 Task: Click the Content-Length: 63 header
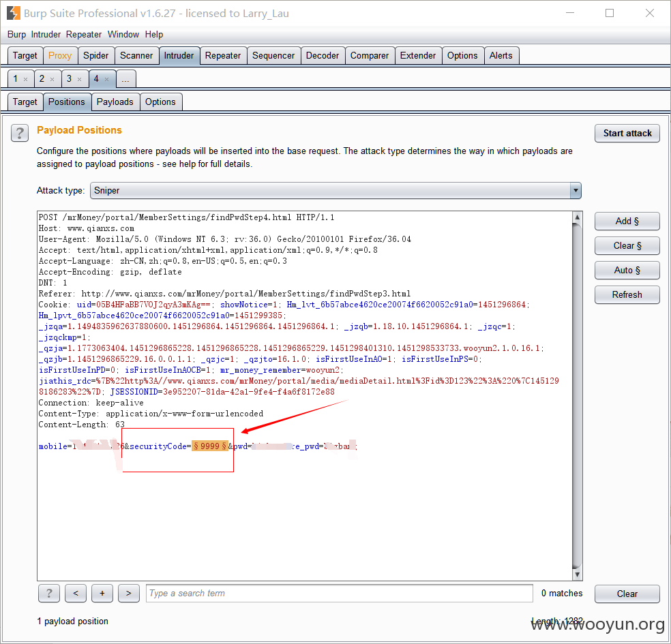82,425
